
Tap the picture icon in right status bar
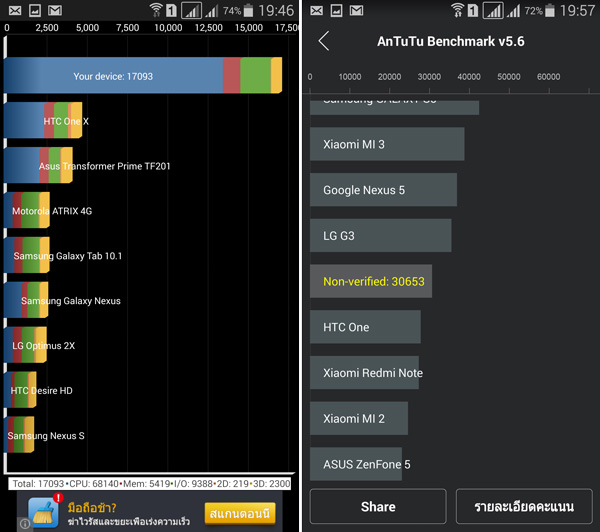tap(336, 10)
